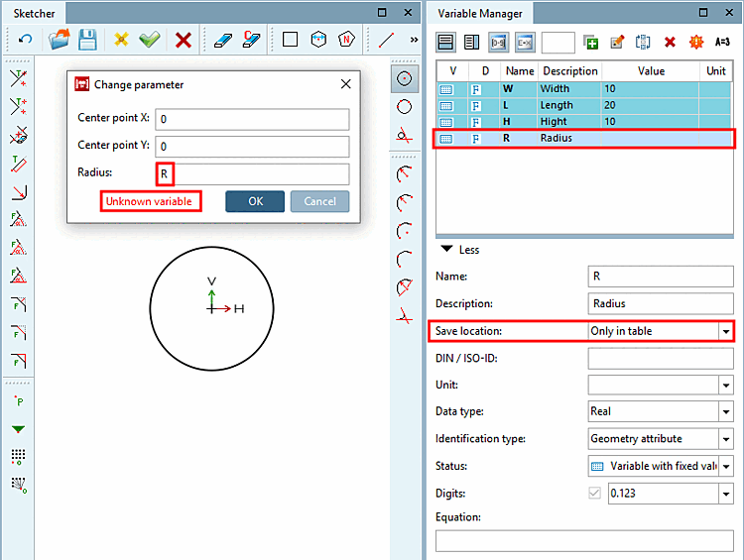Open the Status dropdown
The image size is (744, 560).
(x=726, y=467)
